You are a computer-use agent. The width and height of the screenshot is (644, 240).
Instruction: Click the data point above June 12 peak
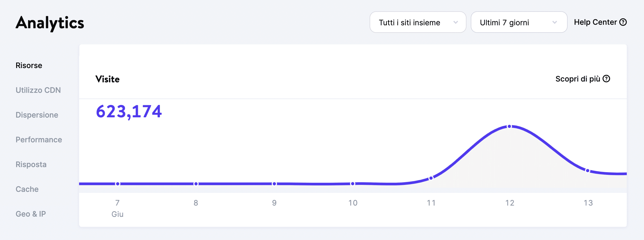pos(509,126)
